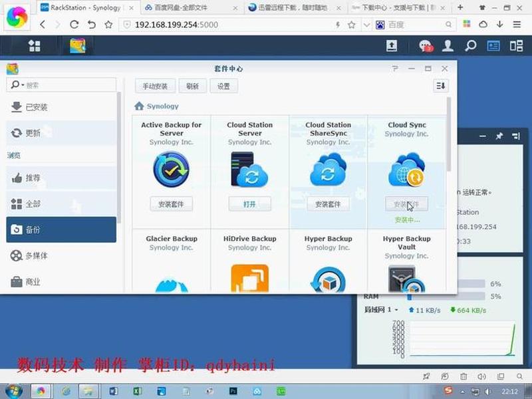Click the package list vertical scrollbar

[x=449, y=134]
